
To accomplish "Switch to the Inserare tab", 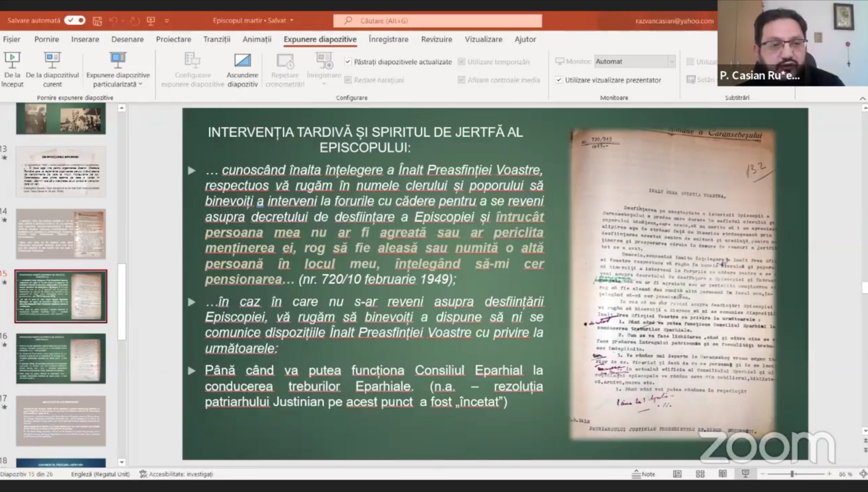I will coord(85,39).
